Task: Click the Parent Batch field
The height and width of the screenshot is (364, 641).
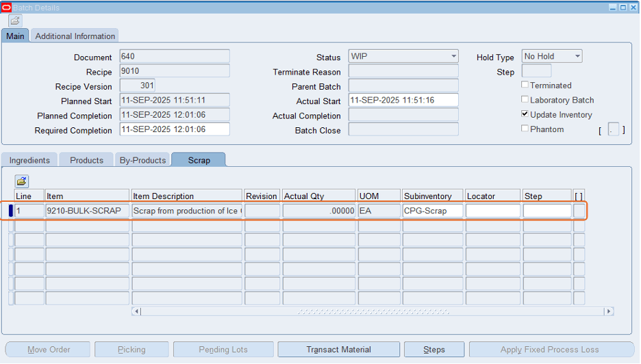Action: click(x=403, y=86)
